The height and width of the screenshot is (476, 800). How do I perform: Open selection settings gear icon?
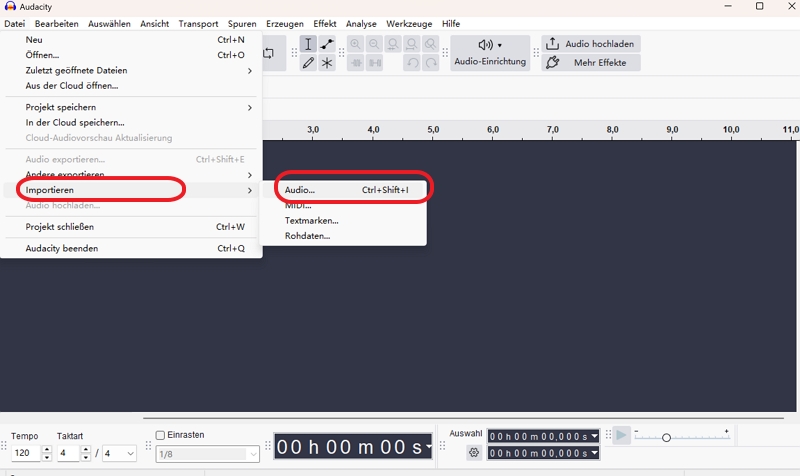(474, 453)
